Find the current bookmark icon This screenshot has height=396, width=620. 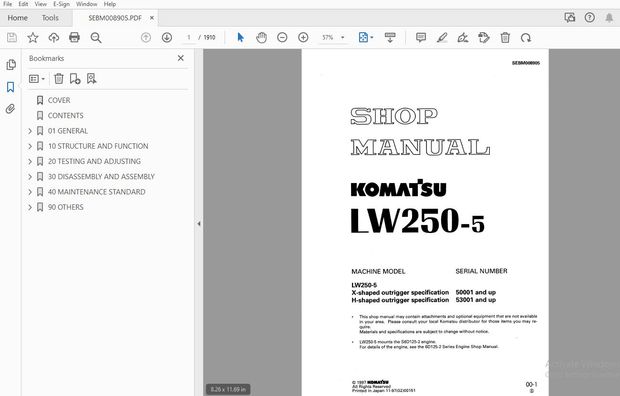[x=91, y=79]
